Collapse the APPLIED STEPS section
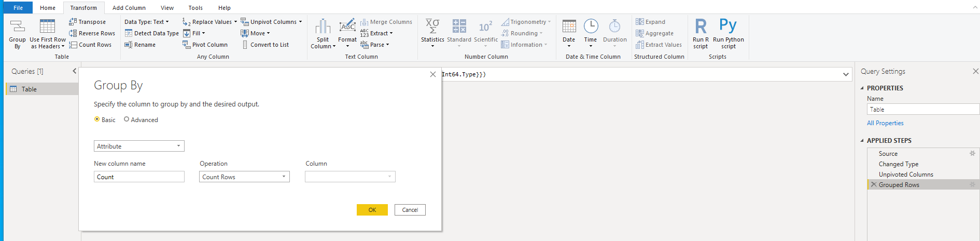 [862, 141]
